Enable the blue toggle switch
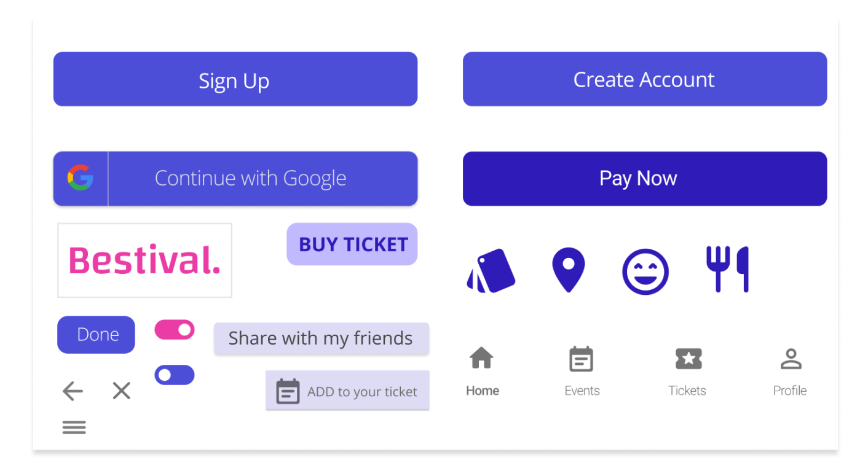 tap(175, 375)
